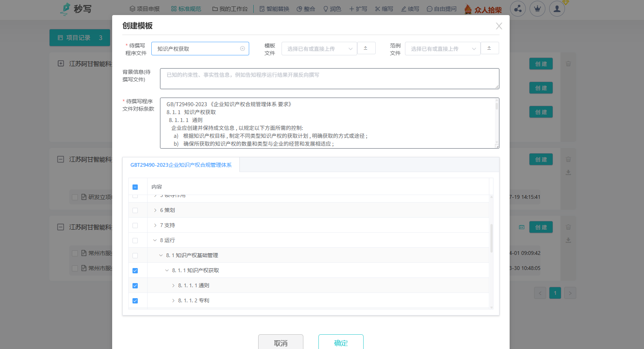This screenshot has width=644, height=349.
Task: Download via the download icon on the right
Action: 568,172
